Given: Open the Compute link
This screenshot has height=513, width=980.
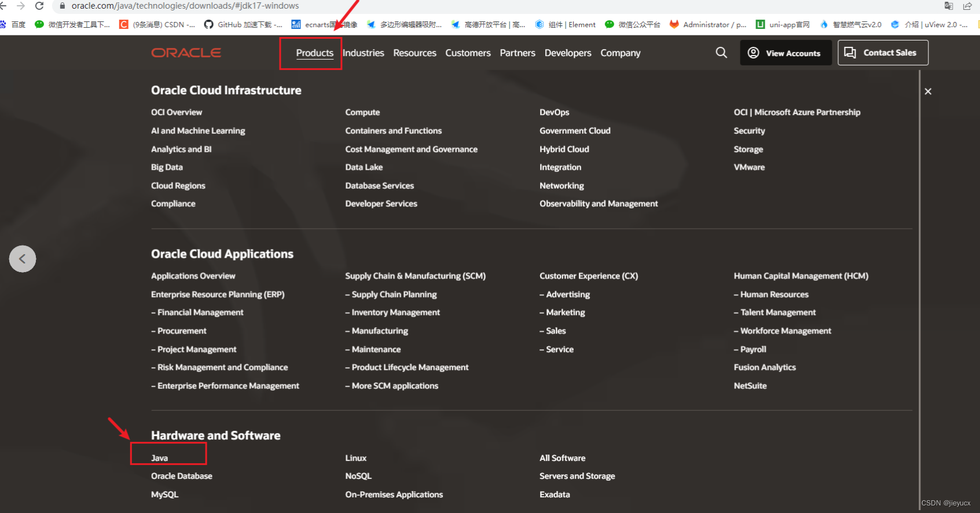Looking at the screenshot, I should coord(362,112).
